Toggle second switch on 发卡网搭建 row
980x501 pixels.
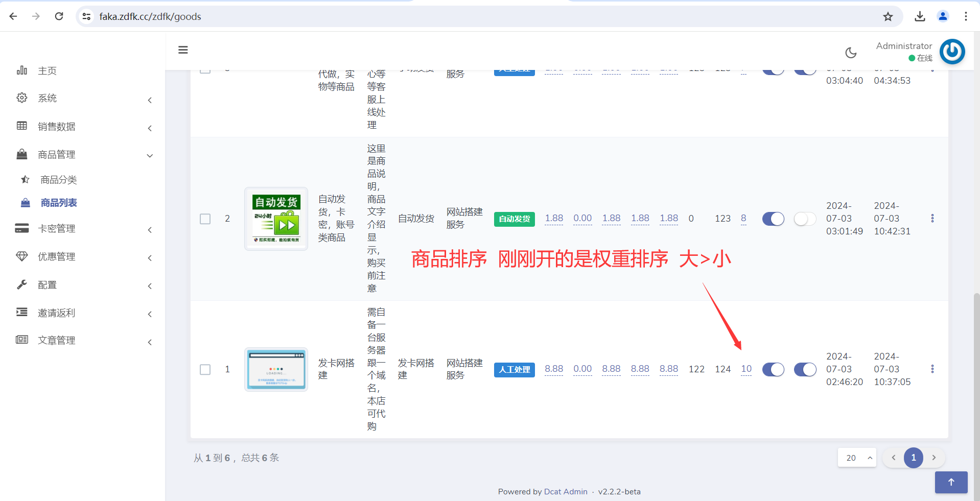coord(805,369)
